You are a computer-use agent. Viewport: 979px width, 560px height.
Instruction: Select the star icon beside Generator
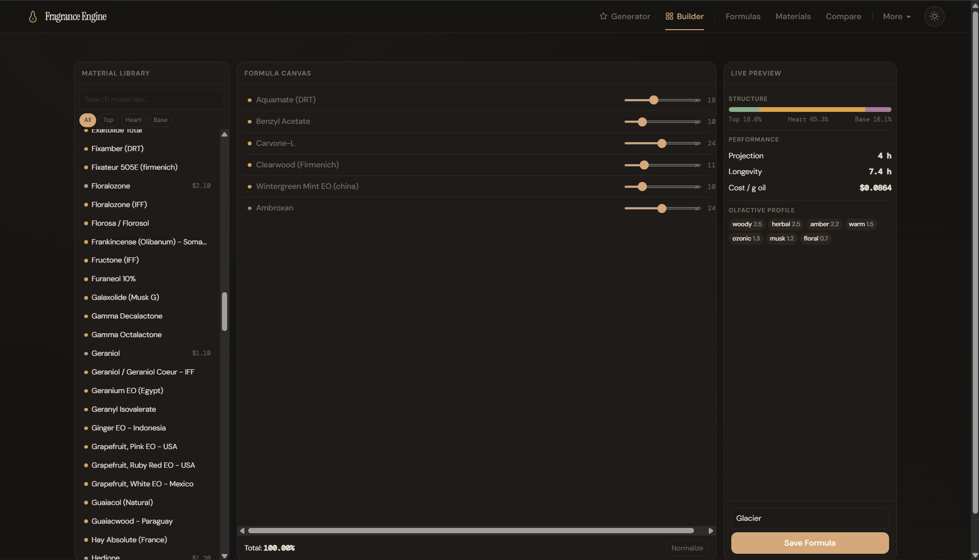(603, 16)
